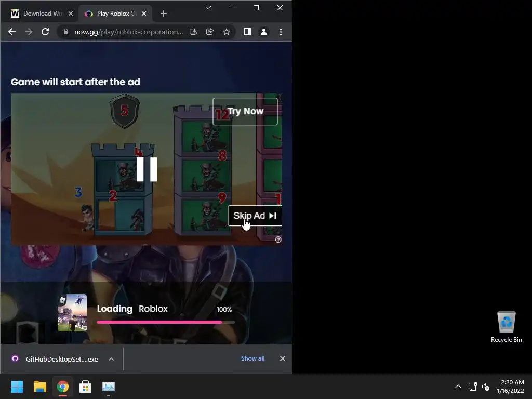Click the Try Now button in ad
This screenshot has height=399, width=532.
(x=245, y=111)
